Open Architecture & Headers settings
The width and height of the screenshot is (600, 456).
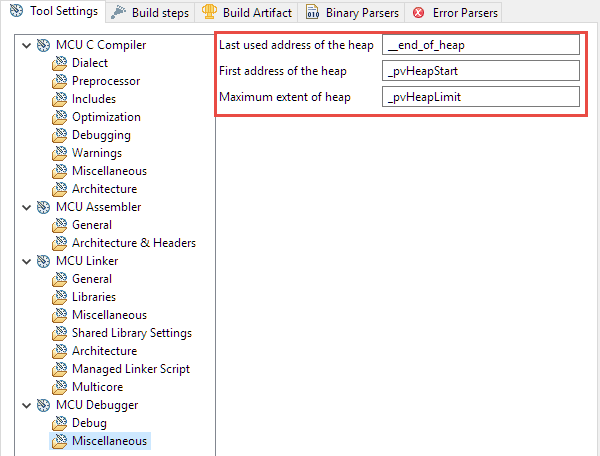tap(133, 243)
